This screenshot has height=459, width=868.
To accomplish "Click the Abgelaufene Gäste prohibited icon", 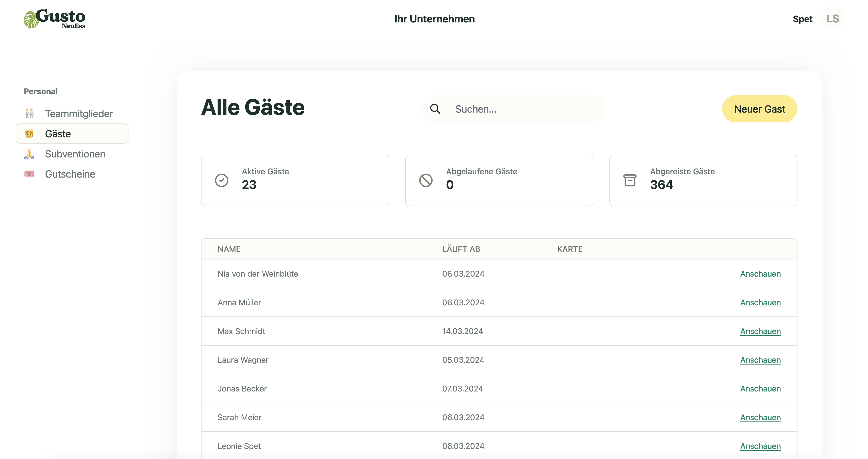I will (426, 180).
